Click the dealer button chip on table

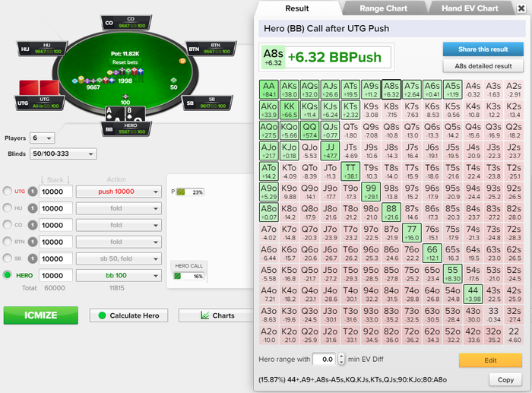point(182,61)
